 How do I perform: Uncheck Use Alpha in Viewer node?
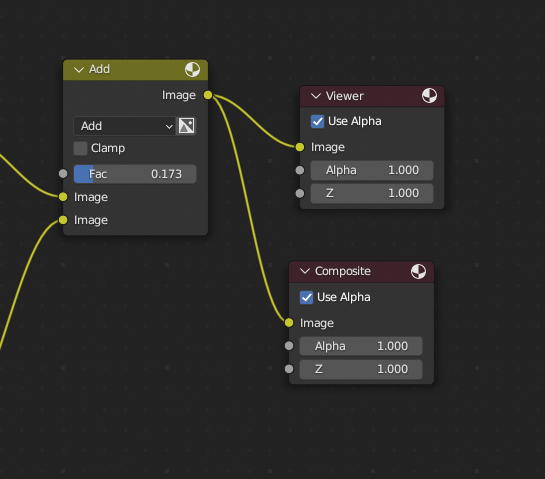pyautogui.click(x=317, y=121)
